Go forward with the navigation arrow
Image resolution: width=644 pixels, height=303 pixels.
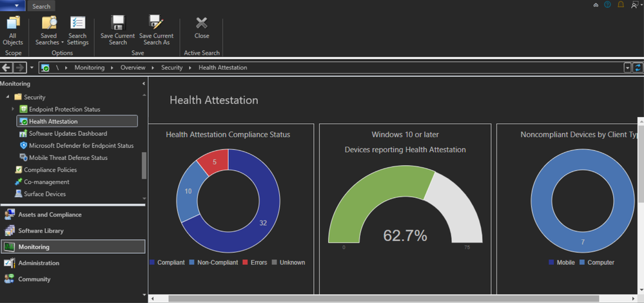click(20, 67)
